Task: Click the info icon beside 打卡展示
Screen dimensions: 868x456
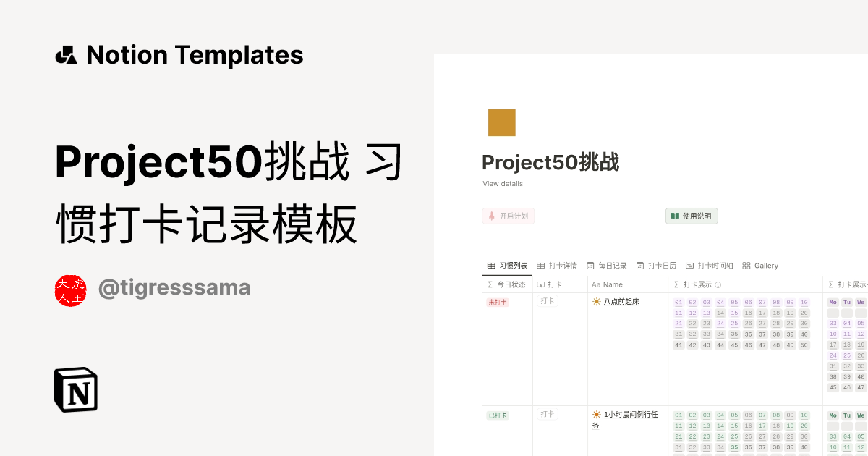Action: pos(718,285)
